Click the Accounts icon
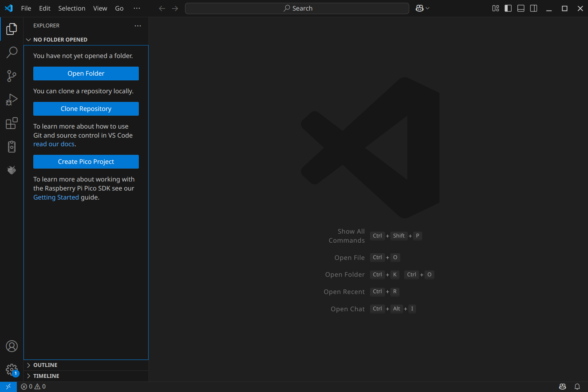Viewport: 588px width, 392px height. click(x=12, y=346)
